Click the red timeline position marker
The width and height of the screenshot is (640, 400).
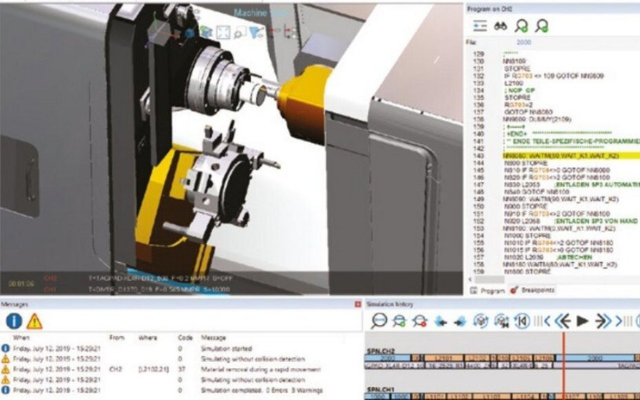(x=564, y=365)
